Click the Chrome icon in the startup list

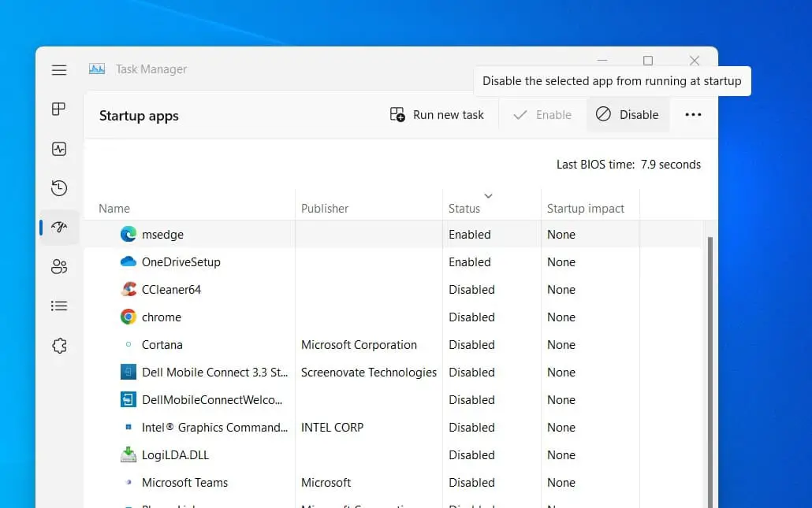[x=129, y=317]
